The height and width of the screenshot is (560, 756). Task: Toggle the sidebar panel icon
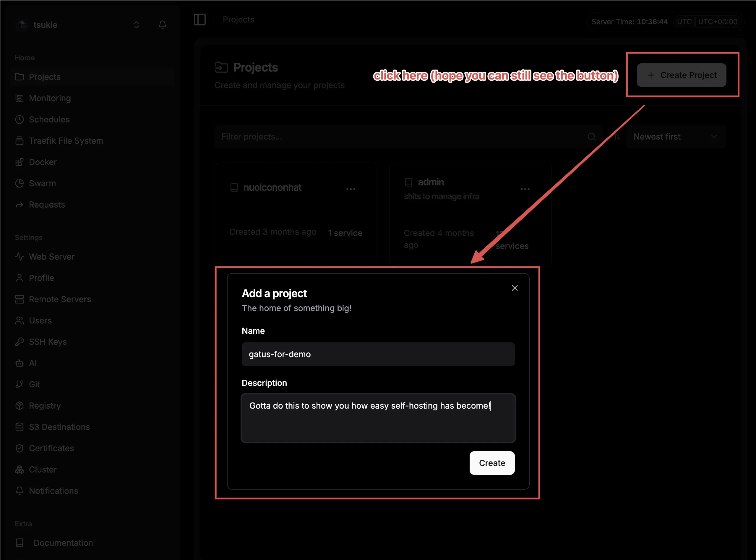click(199, 20)
